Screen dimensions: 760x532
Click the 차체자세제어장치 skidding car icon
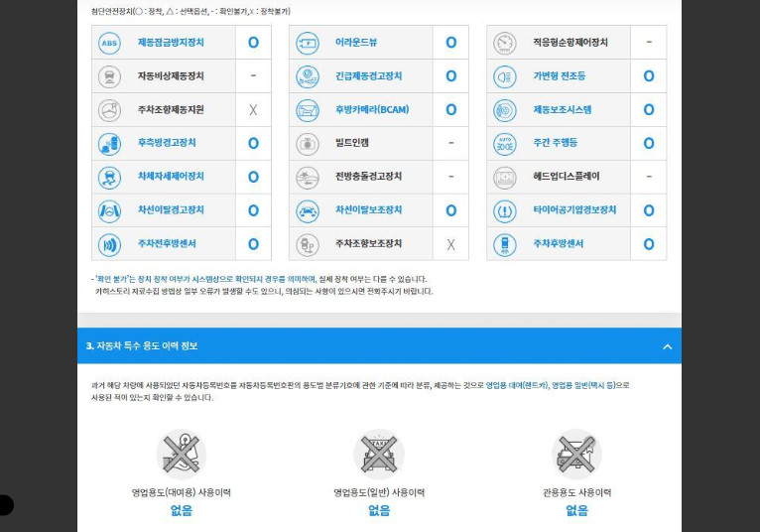(109, 177)
